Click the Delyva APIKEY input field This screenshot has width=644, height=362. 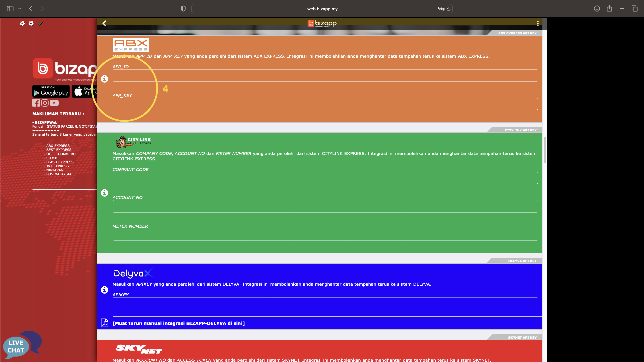point(325,303)
